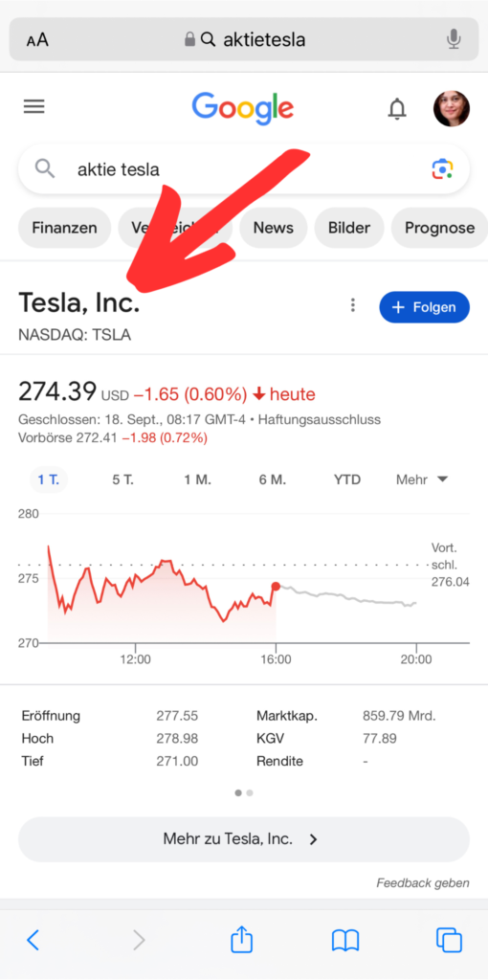Select the 5 T. chart range

(123, 479)
